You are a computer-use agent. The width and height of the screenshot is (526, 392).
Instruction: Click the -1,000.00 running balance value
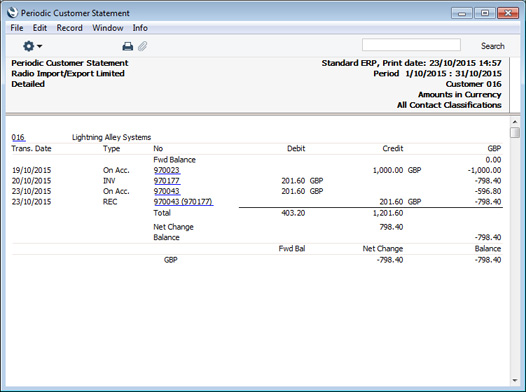(484, 170)
